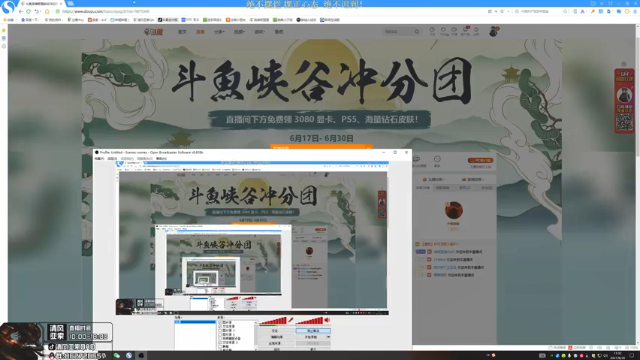
Task: Expand the 游戏 dropdown in Douyu navigation
Action: [260, 32]
